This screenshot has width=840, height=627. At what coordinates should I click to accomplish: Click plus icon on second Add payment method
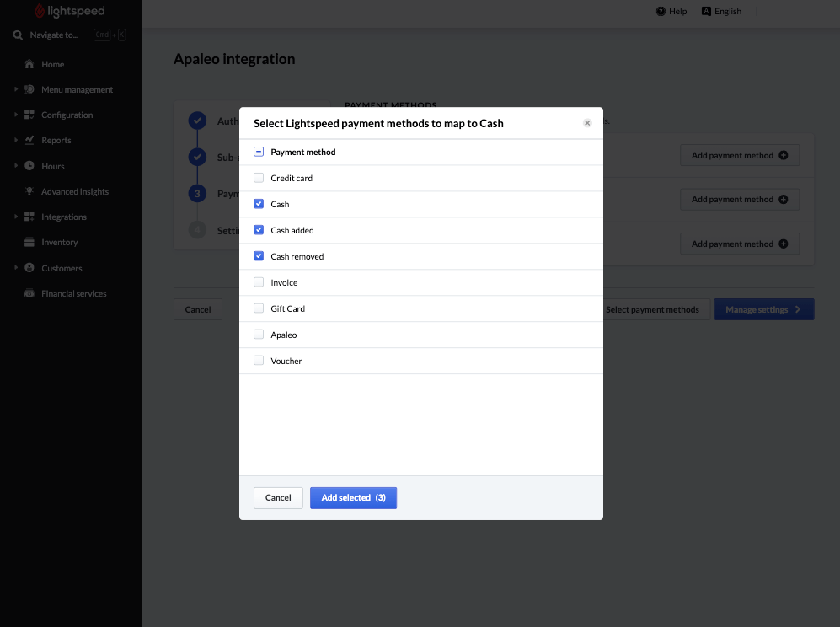pyautogui.click(x=784, y=200)
